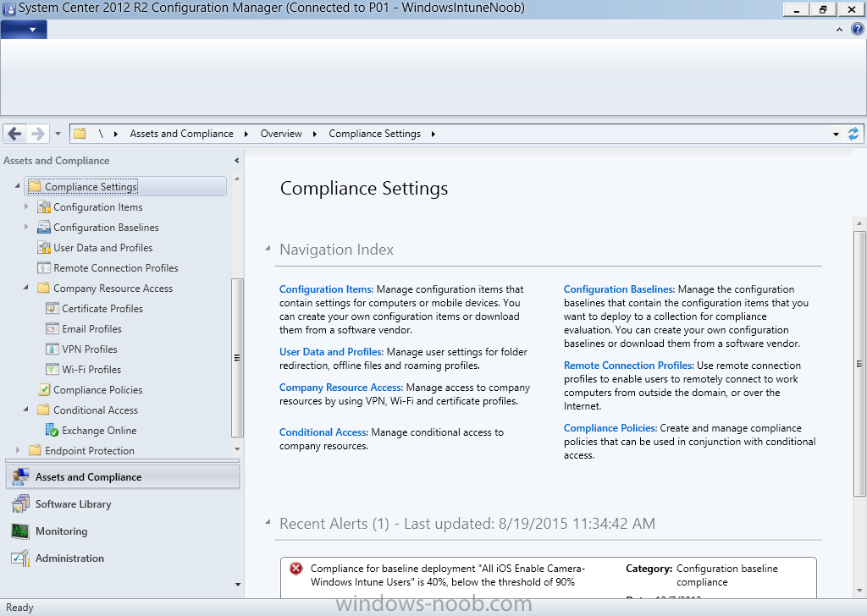Click the Endpoint Protection folder icon
This screenshot has height=616, width=867.
tap(35, 450)
